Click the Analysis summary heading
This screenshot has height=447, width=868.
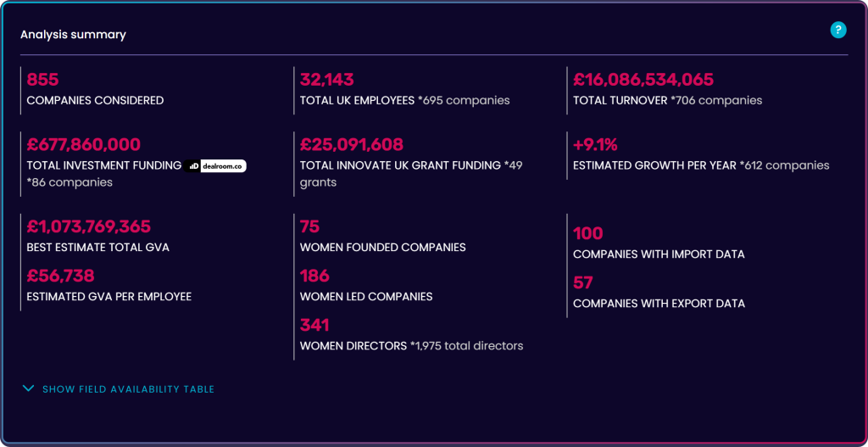click(73, 35)
